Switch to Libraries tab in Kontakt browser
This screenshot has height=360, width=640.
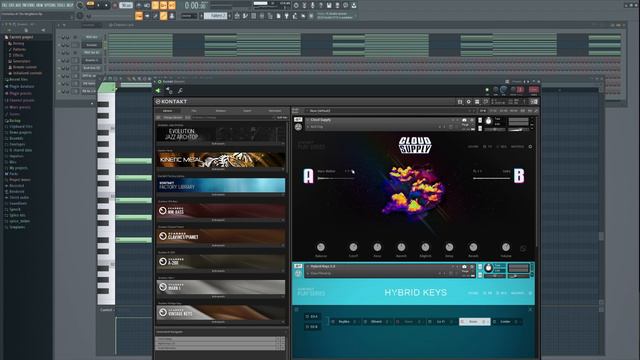click(168, 111)
